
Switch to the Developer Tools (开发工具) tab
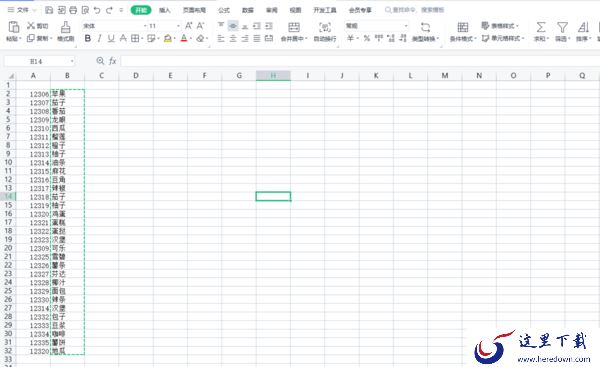[325, 10]
